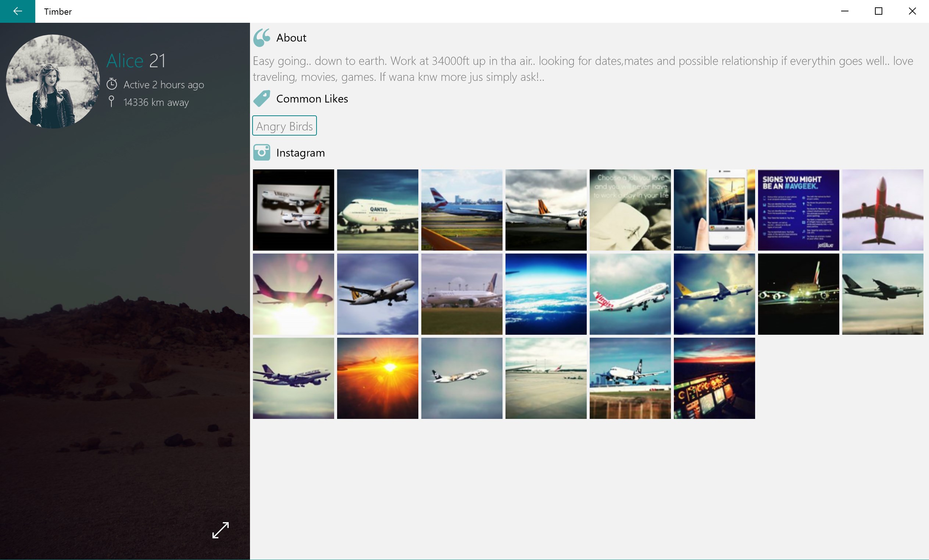Click the clock icon beside Active status
This screenshot has height=560, width=929.
112,84
